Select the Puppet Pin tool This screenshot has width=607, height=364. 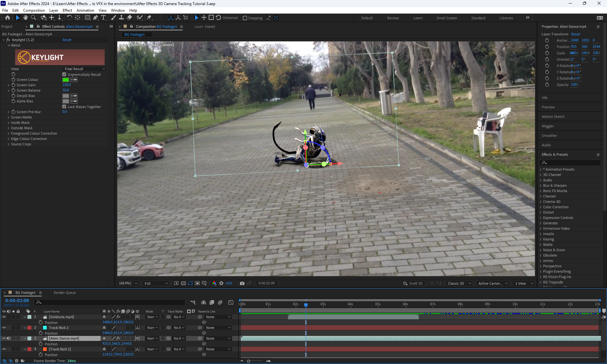(149, 18)
